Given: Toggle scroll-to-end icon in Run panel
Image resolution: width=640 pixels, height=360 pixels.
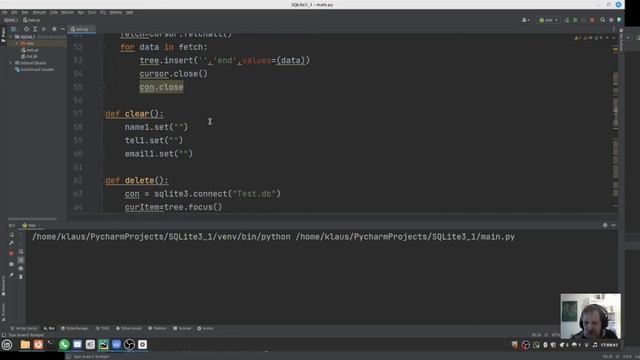Looking at the screenshot, I should tap(21, 260).
